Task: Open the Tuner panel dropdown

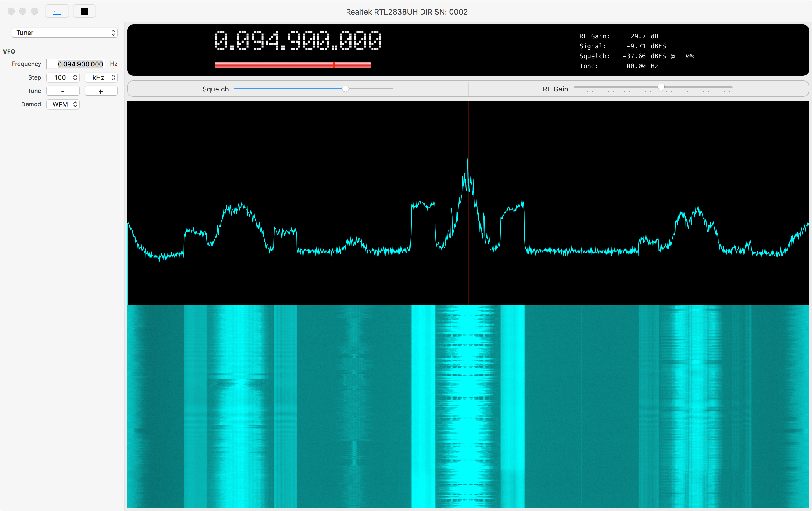Action: (65, 33)
